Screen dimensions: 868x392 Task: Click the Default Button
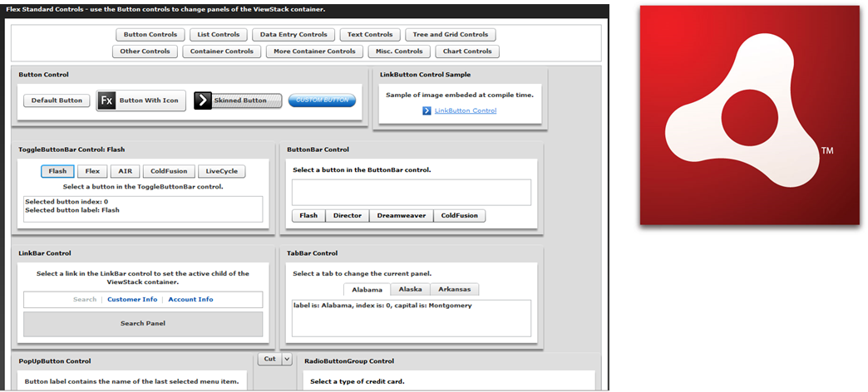point(57,100)
